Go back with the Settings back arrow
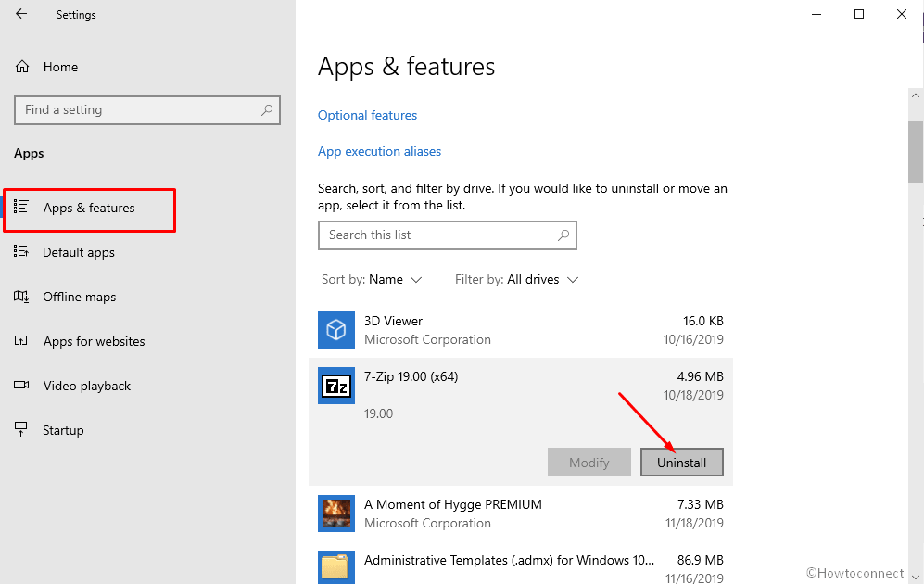This screenshot has height=584, width=924. tap(22, 14)
